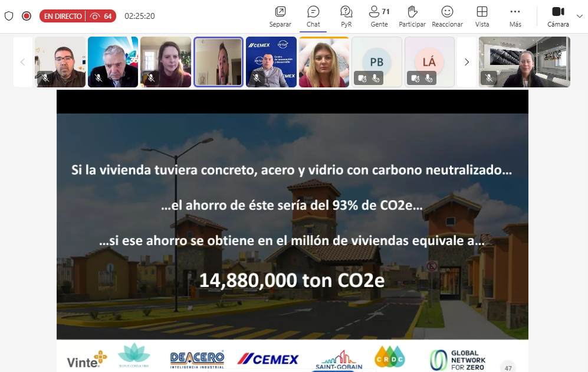Image resolution: width=588 pixels, height=372 pixels.
Task: Click right arrow to reveal more participants
Action: (x=467, y=61)
